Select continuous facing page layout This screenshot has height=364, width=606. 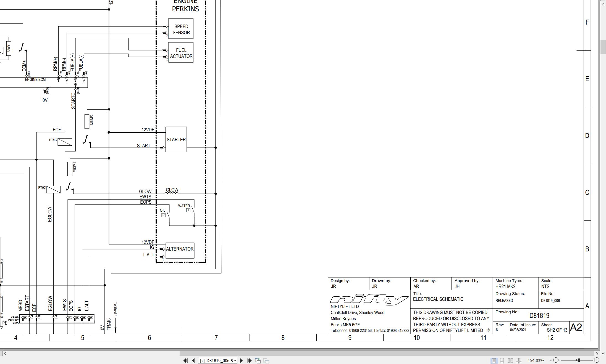point(519,360)
